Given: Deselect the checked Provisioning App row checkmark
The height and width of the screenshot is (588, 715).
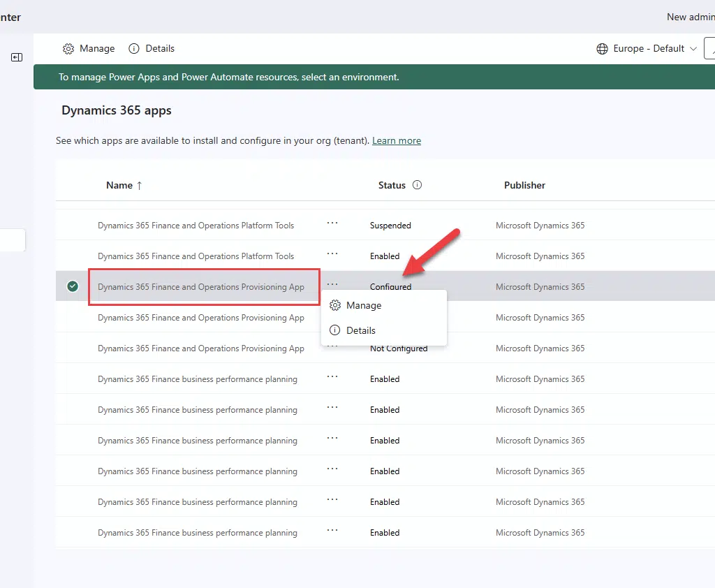Looking at the screenshot, I should click(x=73, y=286).
